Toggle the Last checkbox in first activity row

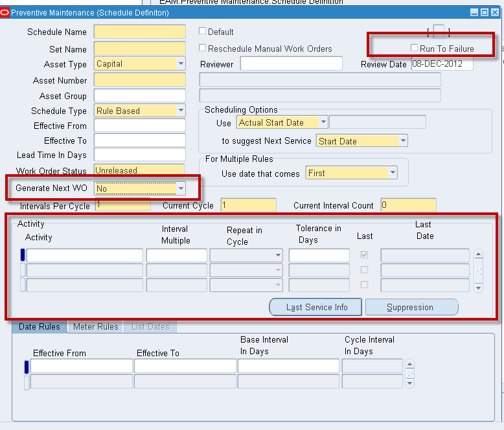pos(364,255)
